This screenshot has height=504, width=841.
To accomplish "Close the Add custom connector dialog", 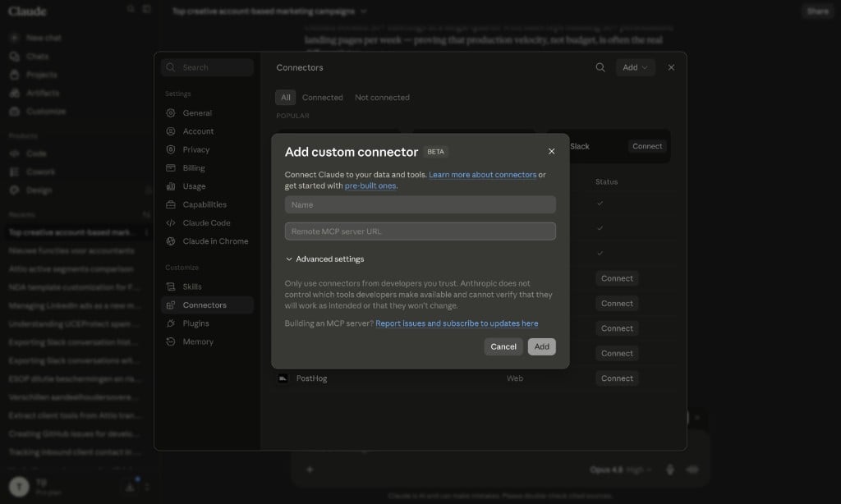I will coord(551,151).
